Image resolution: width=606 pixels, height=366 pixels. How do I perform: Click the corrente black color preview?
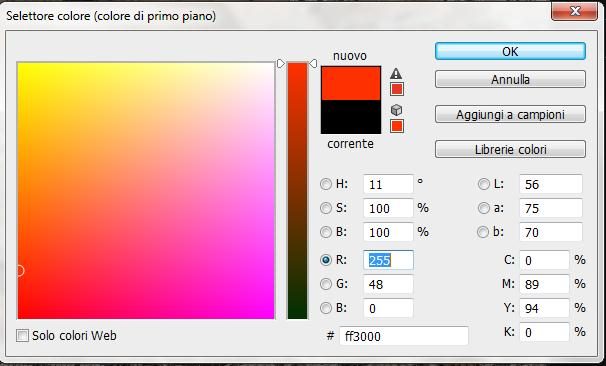(351, 117)
